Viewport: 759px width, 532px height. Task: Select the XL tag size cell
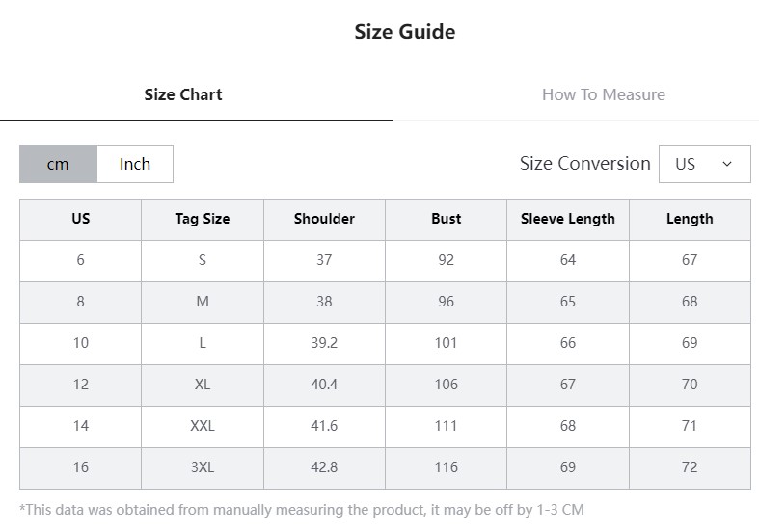203,385
